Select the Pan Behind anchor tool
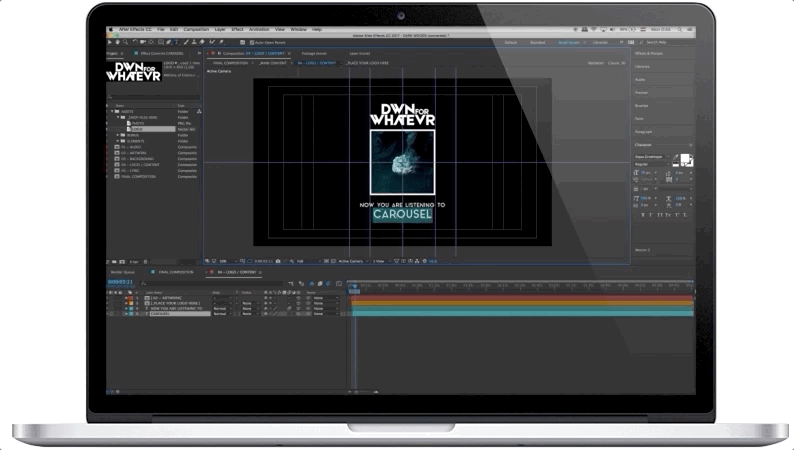The height and width of the screenshot is (450, 794). point(151,43)
